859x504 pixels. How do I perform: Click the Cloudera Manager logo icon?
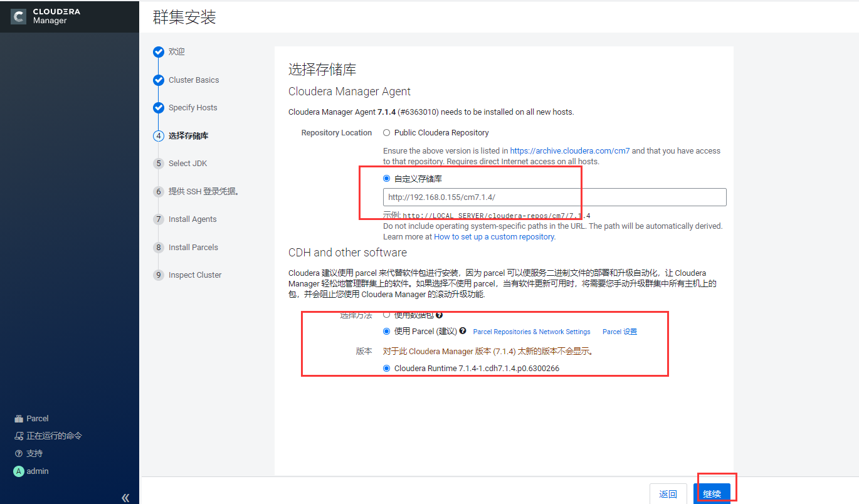[18, 16]
